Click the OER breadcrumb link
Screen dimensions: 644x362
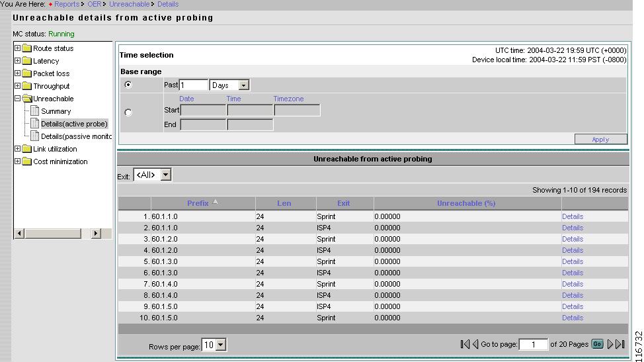click(x=94, y=4)
